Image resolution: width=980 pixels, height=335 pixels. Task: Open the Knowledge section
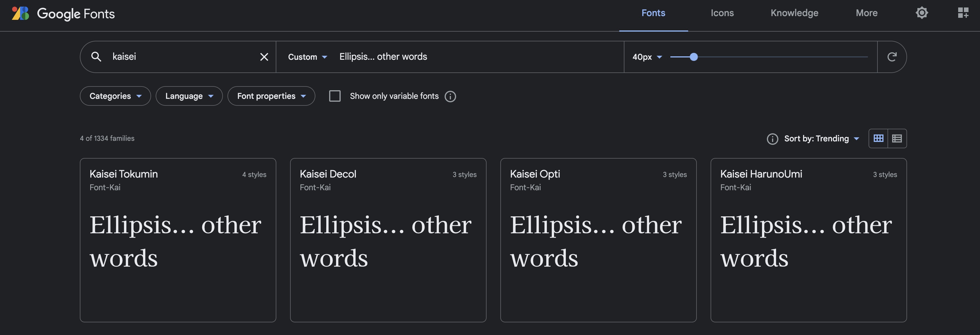tap(794, 13)
